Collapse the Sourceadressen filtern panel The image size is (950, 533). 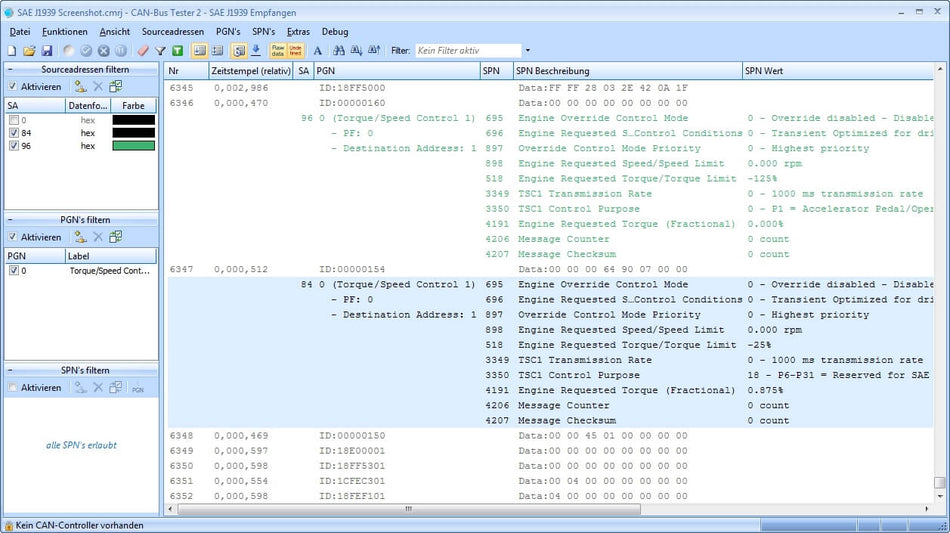pyautogui.click(x=10, y=70)
